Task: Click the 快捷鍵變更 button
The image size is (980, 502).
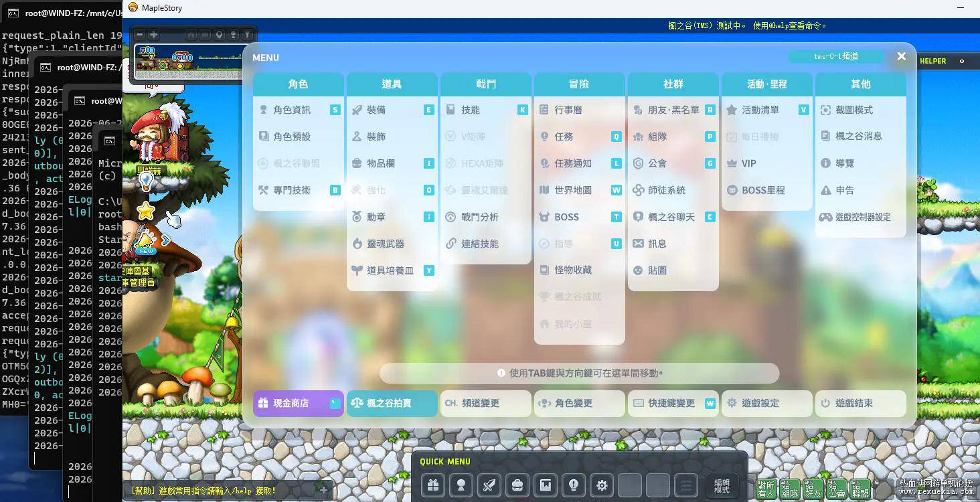Action: (x=673, y=404)
